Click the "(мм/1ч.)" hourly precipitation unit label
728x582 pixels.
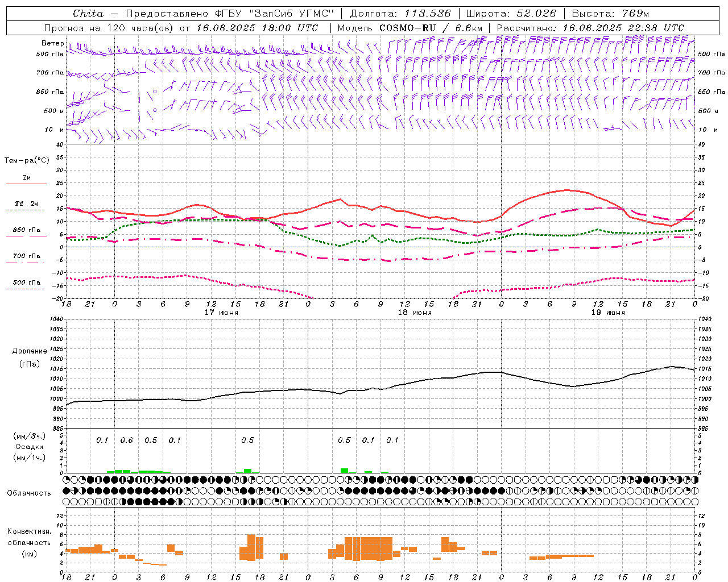click(29, 458)
